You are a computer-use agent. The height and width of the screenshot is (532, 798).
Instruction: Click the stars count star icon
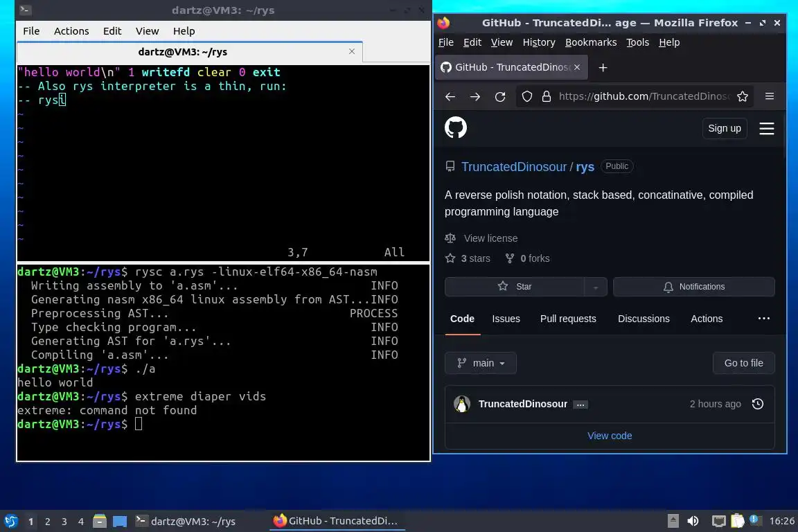pos(450,258)
